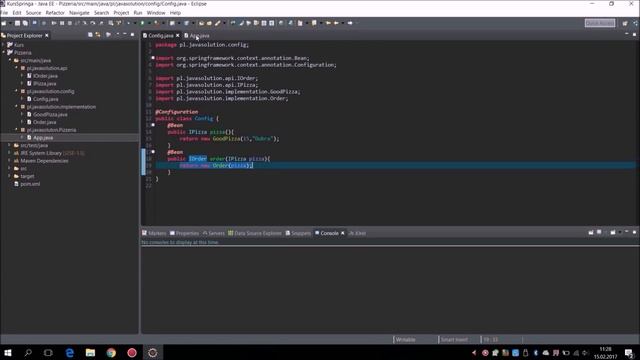
Task: Click the Save All icon in the toolbar
Action: 25,23
